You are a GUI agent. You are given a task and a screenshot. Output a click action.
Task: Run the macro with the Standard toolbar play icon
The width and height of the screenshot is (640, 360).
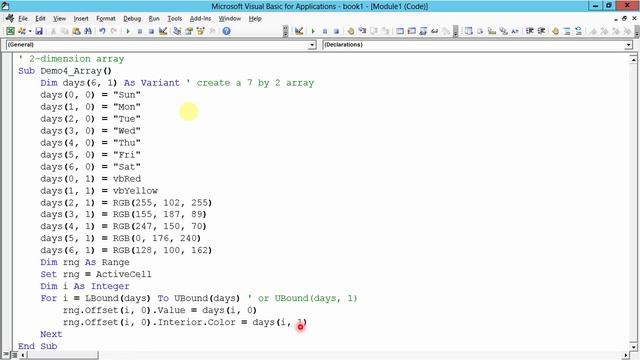point(128,31)
